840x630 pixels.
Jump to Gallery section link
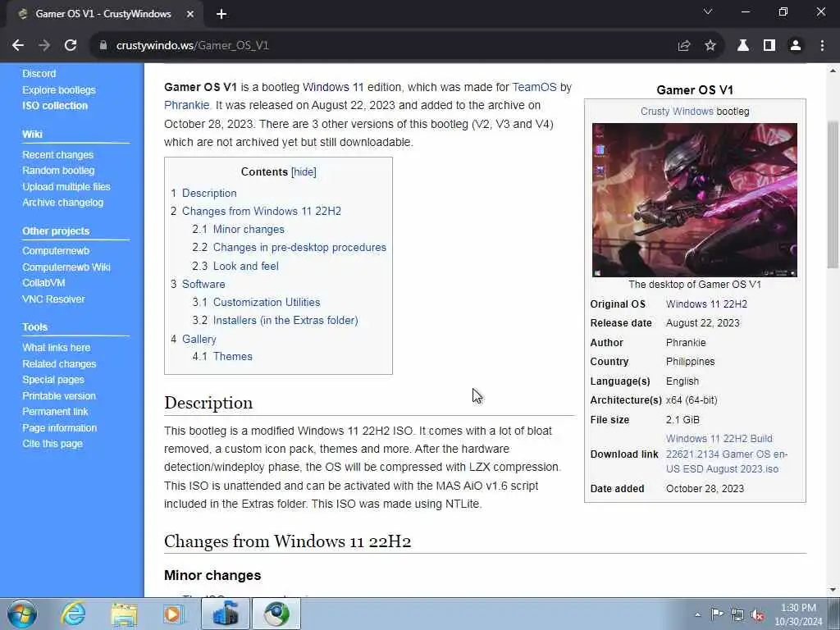click(199, 339)
